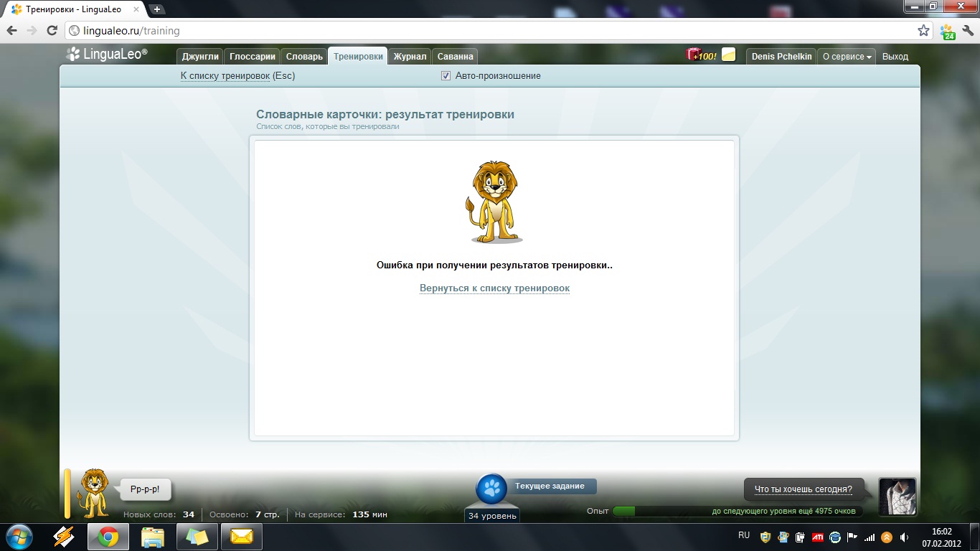Follow the К списку тренировок link
The width and height of the screenshot is (980, 551).
pos(225,76)
